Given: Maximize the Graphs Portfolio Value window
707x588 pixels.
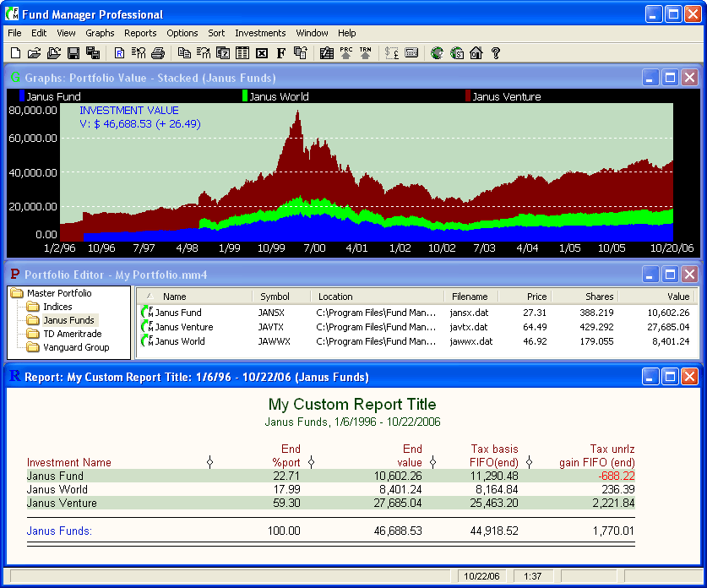Looking at the screenshot, I should [670, 78].
